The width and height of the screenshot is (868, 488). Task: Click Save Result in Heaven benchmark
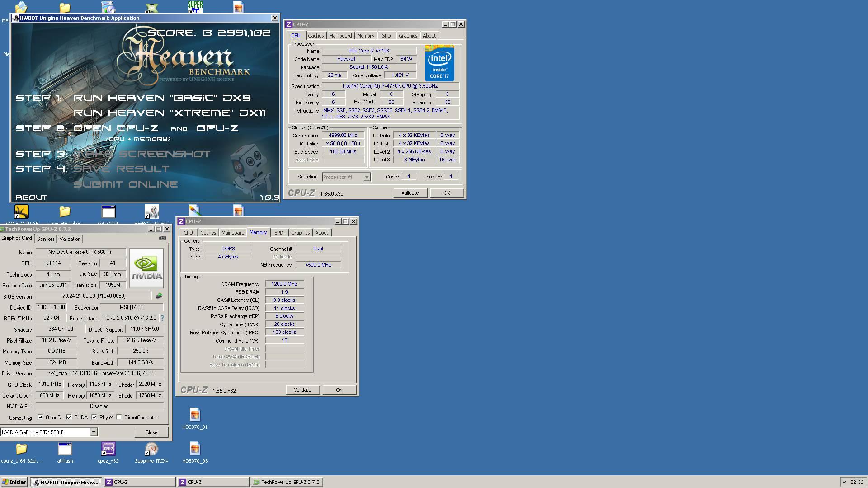121,169
